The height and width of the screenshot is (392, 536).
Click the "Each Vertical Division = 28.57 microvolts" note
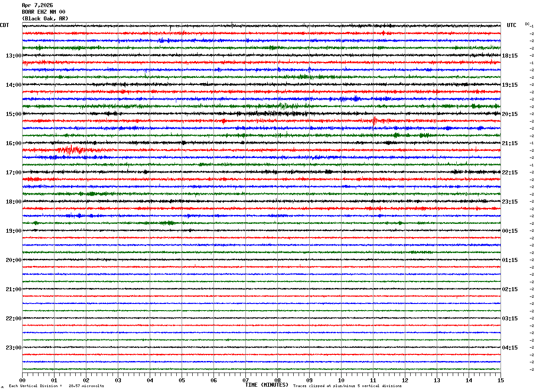pos(56,386)
